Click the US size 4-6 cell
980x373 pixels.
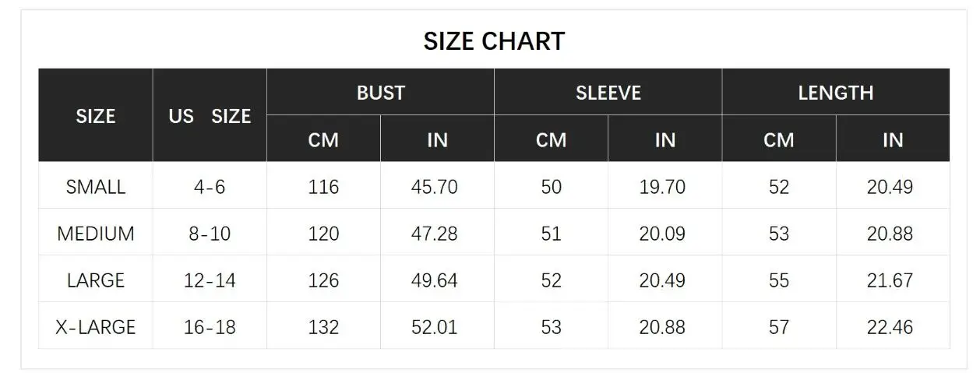point(210,187)
